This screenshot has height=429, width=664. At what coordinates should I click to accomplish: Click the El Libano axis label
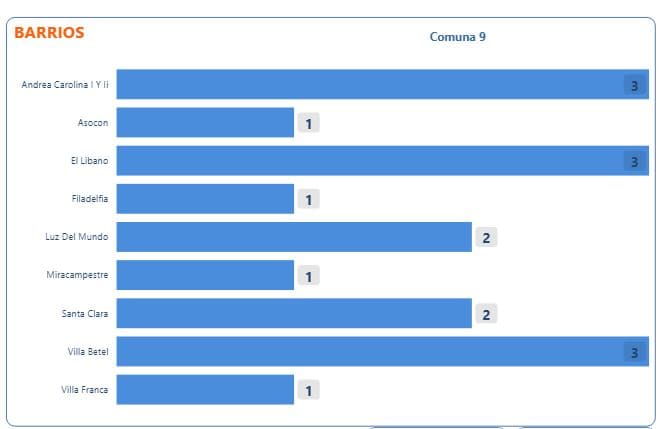pos(89,161)
